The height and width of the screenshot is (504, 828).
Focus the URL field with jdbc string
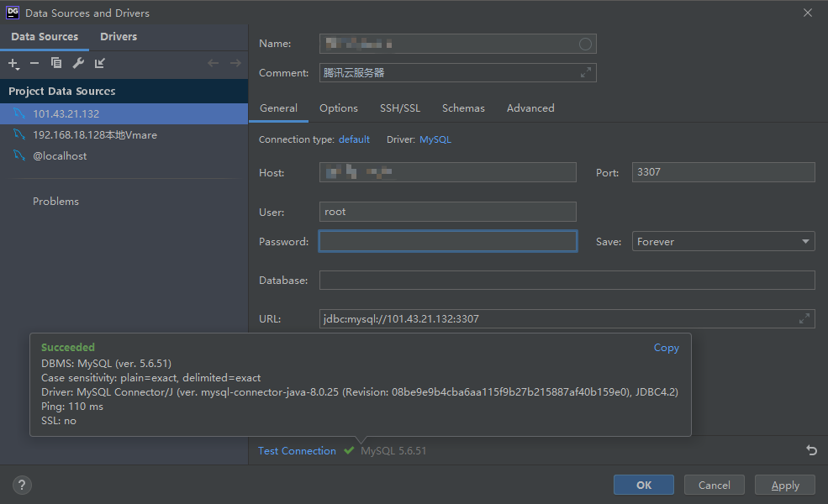click(x=567, y=318)
